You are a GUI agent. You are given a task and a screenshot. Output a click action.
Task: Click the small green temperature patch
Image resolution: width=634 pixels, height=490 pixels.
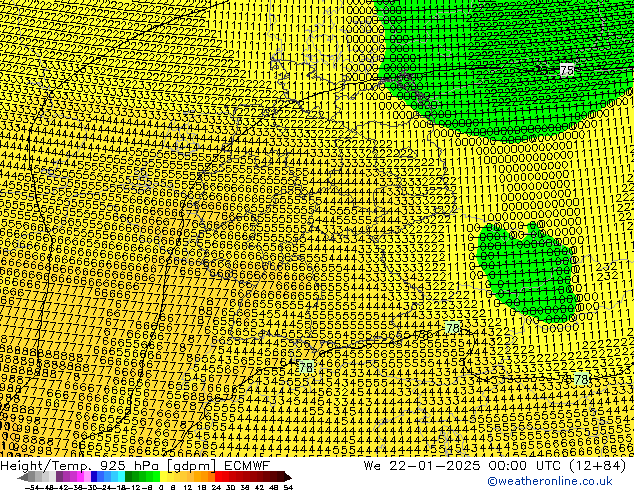(526, 275)
